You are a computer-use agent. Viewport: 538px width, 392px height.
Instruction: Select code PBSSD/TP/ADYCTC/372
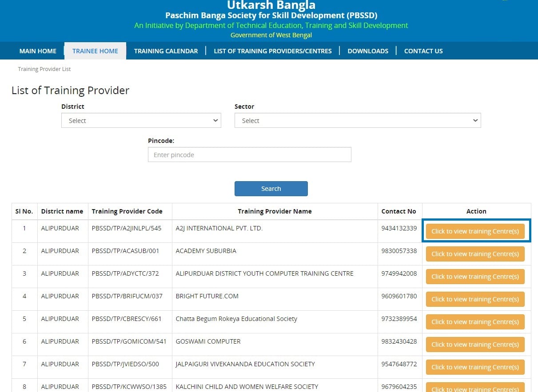click(125, 273)
